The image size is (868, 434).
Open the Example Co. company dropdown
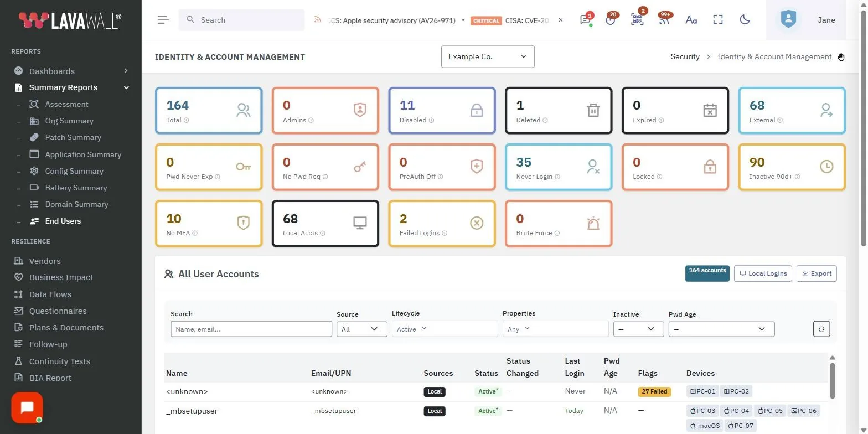pos(488,56)
